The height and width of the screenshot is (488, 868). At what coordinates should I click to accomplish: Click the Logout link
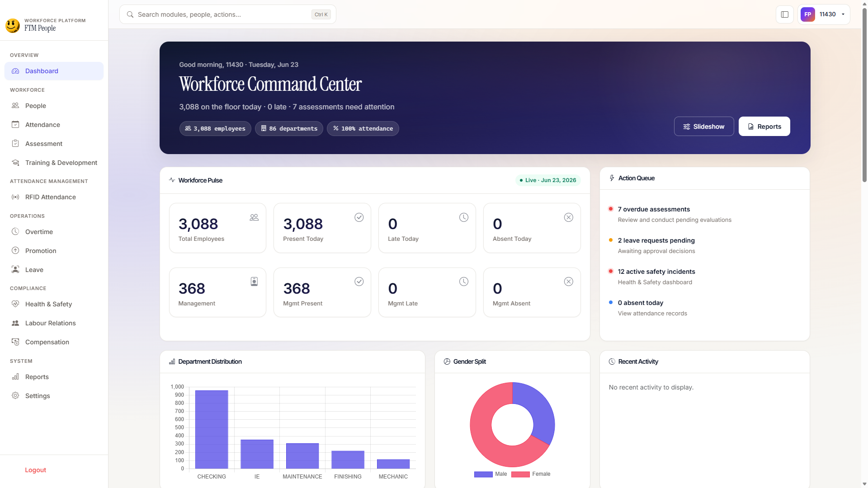(36, 470)
